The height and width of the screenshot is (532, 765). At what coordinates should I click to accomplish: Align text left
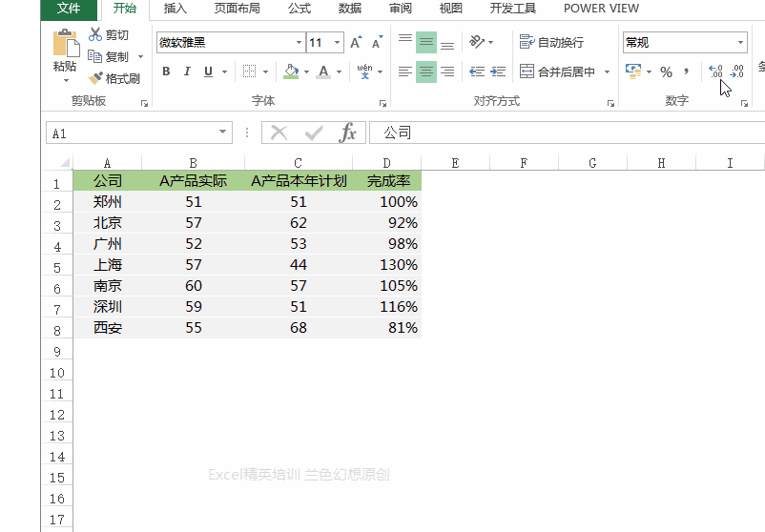pos(405,72)
